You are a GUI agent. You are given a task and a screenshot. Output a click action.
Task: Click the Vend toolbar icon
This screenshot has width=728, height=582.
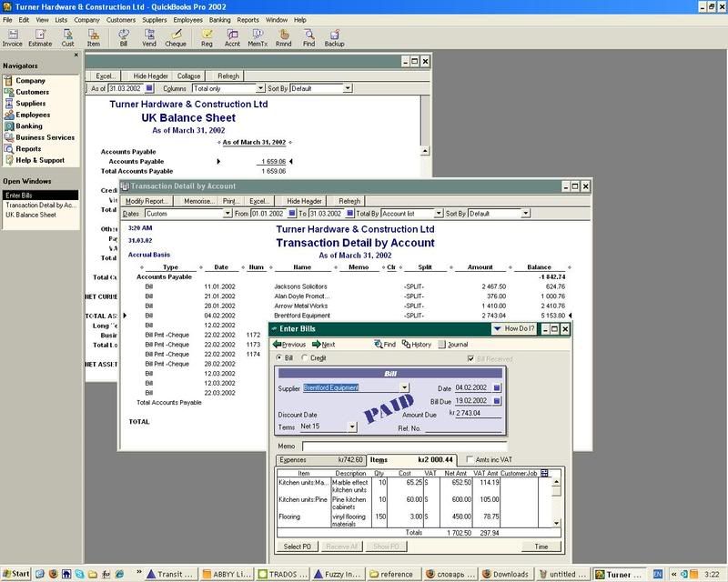149,38
